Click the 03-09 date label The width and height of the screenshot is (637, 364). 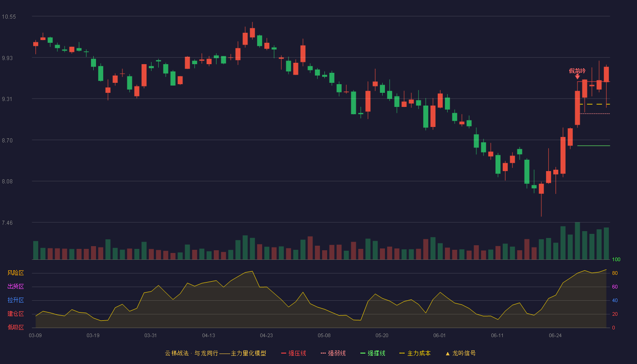pos(35,335)
